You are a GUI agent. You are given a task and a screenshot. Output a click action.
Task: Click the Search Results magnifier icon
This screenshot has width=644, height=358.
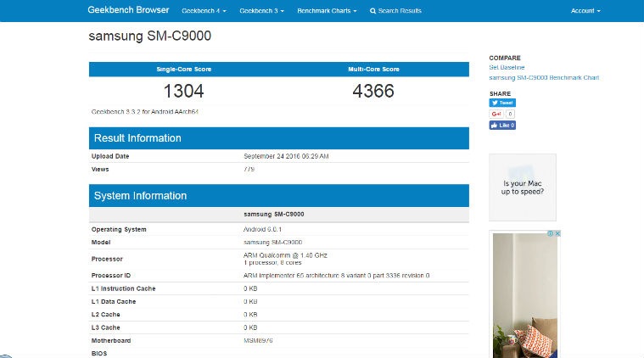pos(372,11)
